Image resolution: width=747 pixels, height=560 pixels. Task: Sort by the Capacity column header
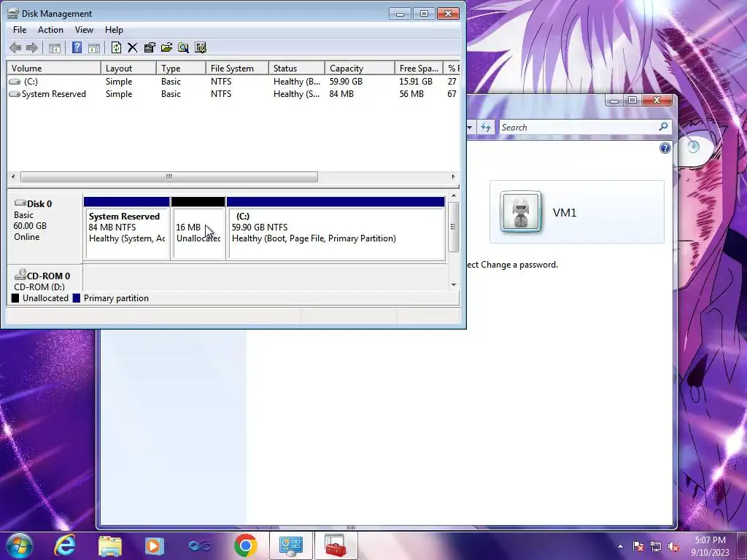click(x=360, y=69)
